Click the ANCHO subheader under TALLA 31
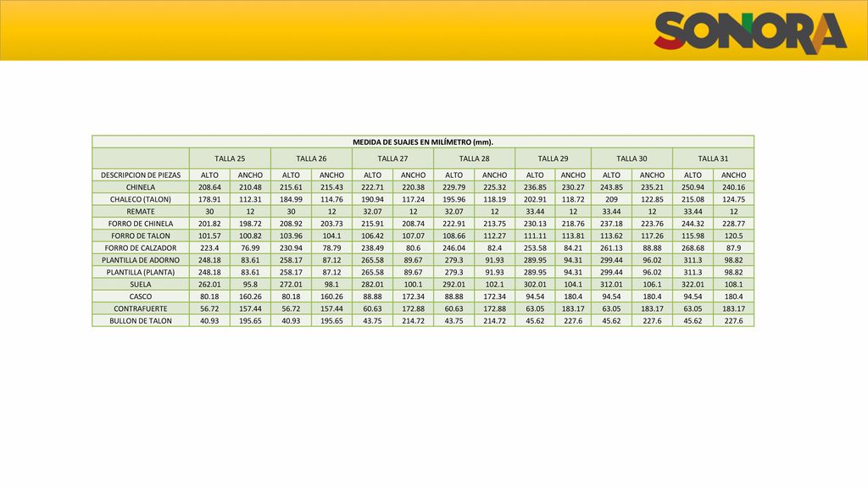This screenshot has height=488, width=868. (x=733, y=175)
